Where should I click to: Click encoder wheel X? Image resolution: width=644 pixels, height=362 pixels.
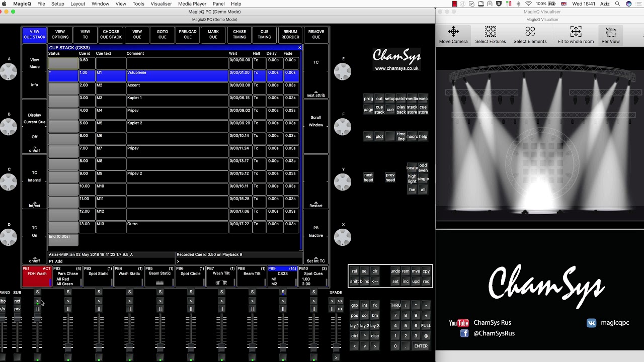(x=343, y=237)
